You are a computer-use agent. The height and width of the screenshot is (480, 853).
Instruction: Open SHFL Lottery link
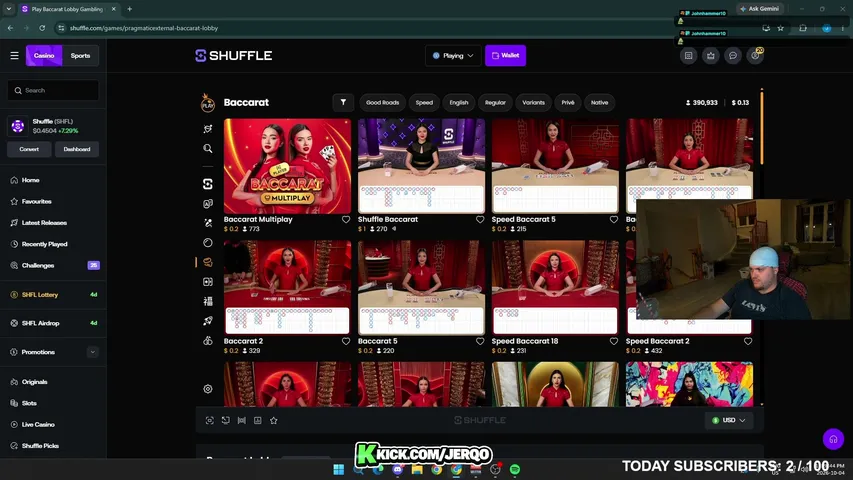tap(40, 295)
